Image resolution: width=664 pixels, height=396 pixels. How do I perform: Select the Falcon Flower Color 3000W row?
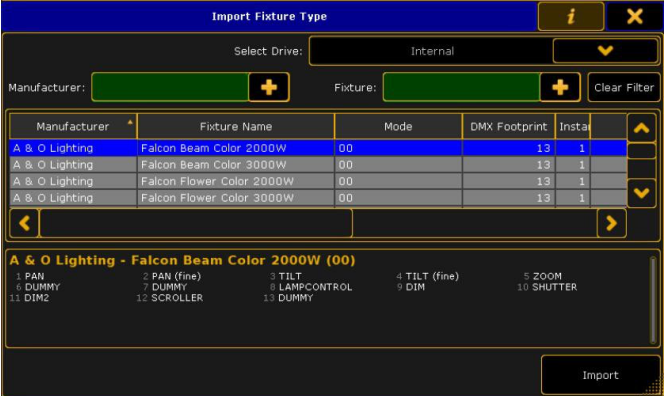[x=318, y=198]
